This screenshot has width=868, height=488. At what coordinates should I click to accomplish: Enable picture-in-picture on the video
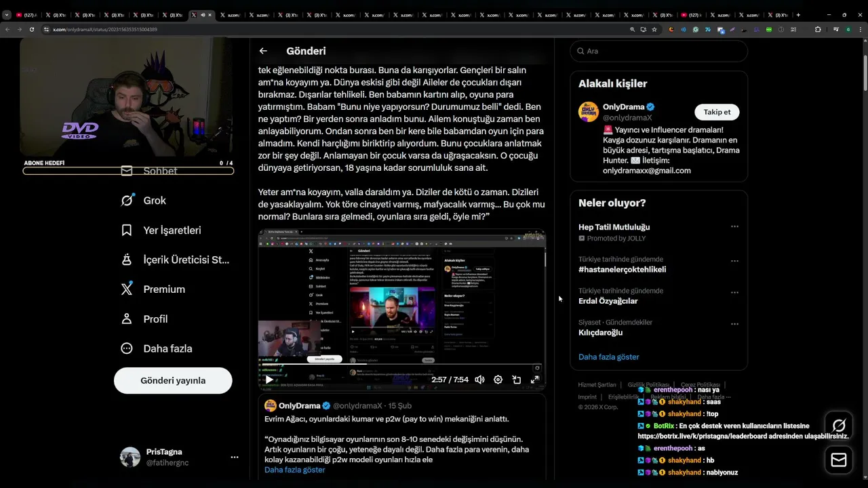click(x=516, y=380)
